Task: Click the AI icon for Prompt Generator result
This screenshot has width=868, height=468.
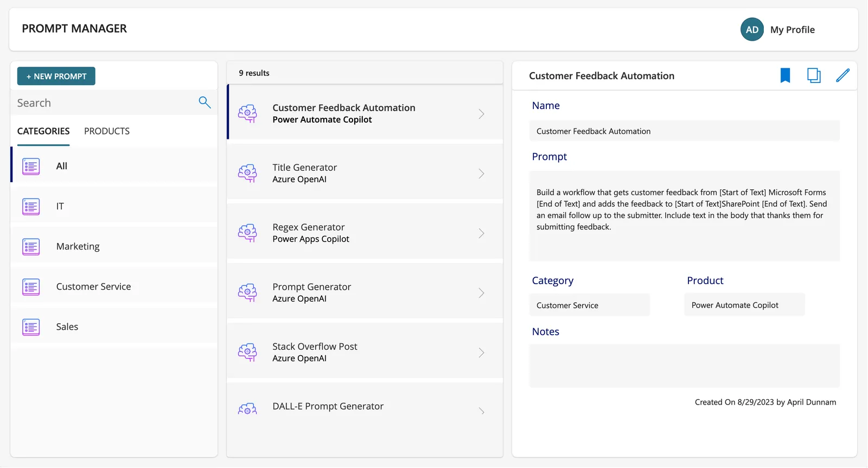Action: click(x=247, y=292)
